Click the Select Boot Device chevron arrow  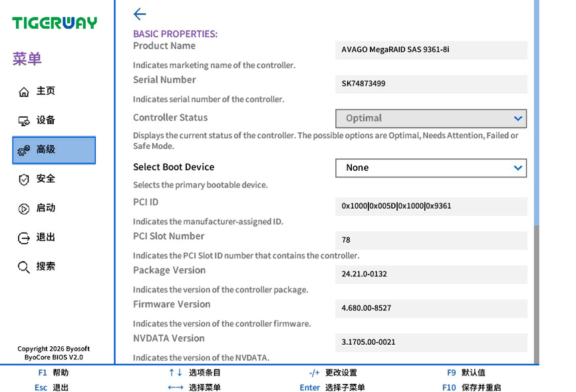click(x=518, y=168)
